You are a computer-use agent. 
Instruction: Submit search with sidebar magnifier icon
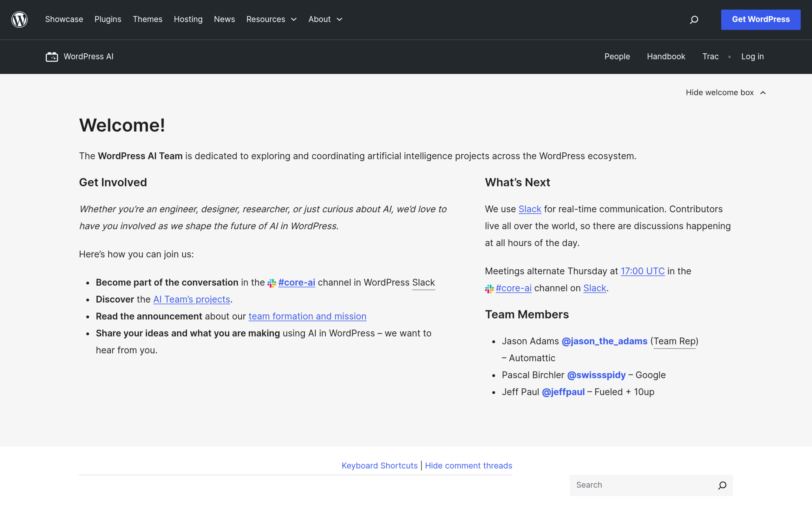(722, 485)
